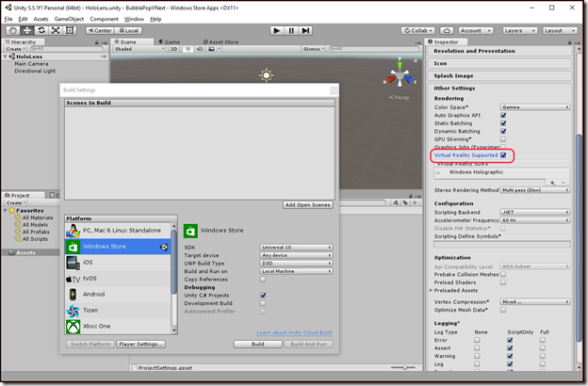Open the Window menu
588x386 pixels.
[134, 19]
